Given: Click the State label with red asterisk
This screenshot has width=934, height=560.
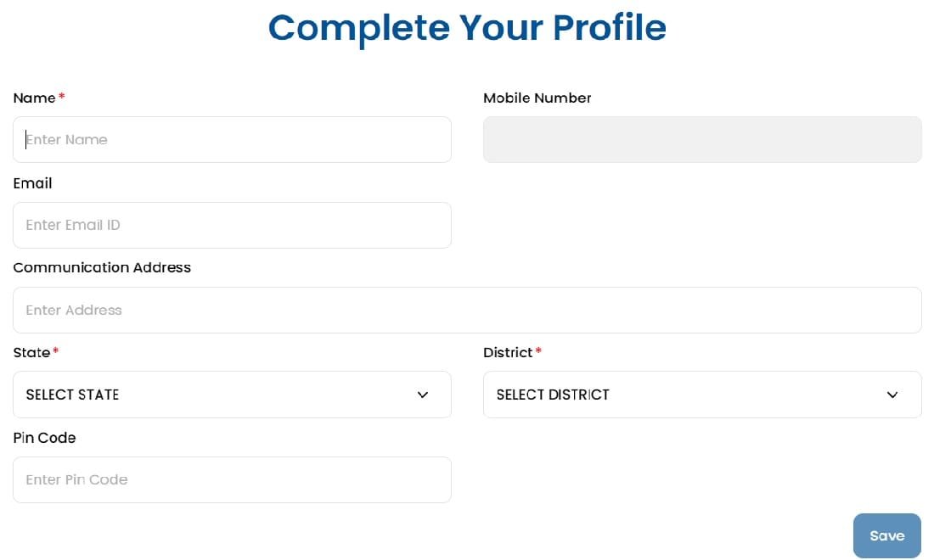Looking at the screenshot, I should coord(36,352).
